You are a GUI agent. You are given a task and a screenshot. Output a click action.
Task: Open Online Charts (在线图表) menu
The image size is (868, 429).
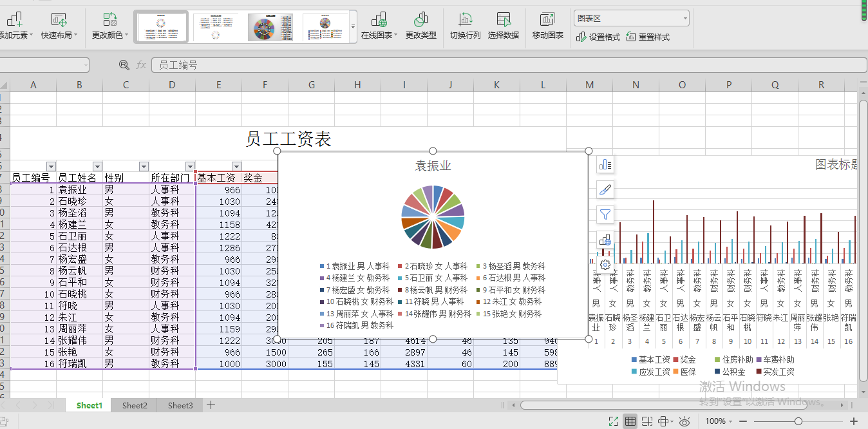[379, 26]
